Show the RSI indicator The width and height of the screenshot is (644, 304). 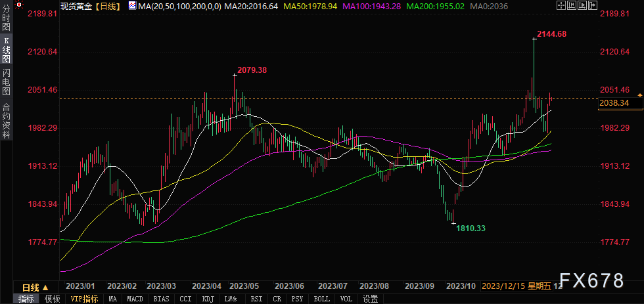(255, 299)
